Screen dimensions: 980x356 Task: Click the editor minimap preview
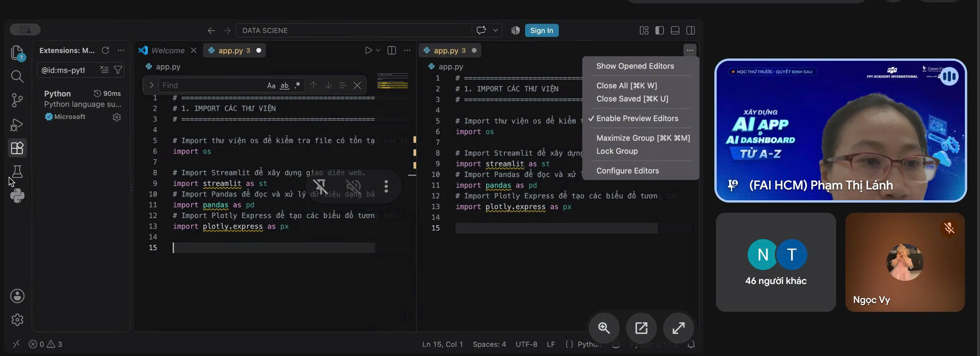tap(392, 81)
